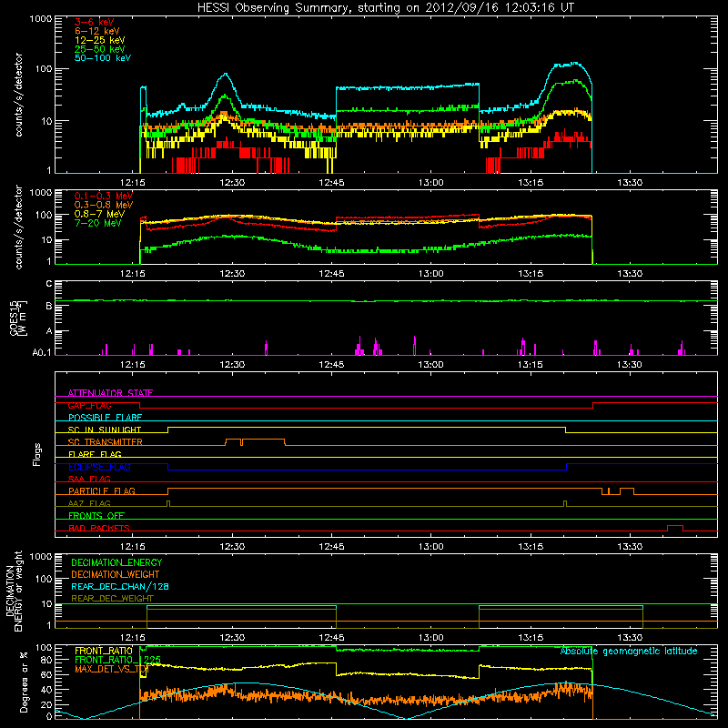728x728 pixels.
Task: Select the 'SAA_FLAG' label
Action: click(89, 479)
